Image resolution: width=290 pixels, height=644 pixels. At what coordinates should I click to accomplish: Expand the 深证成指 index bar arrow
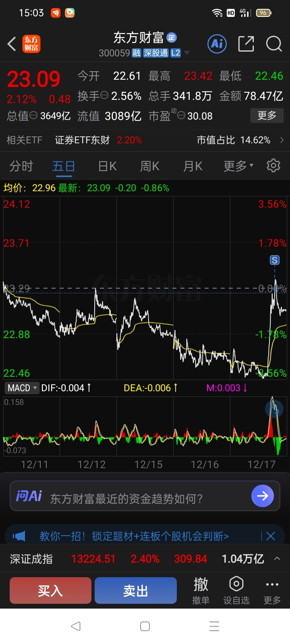(x=277, y=559)
